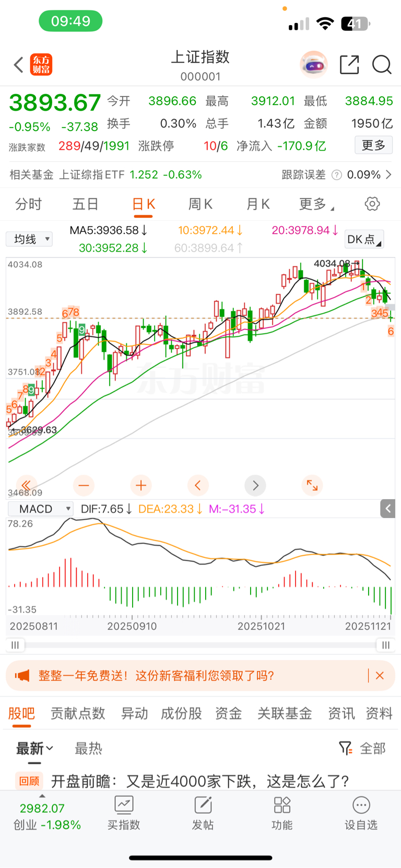
Task: Tap the DIF:7.65 indicator value
Action: point(107,509)
